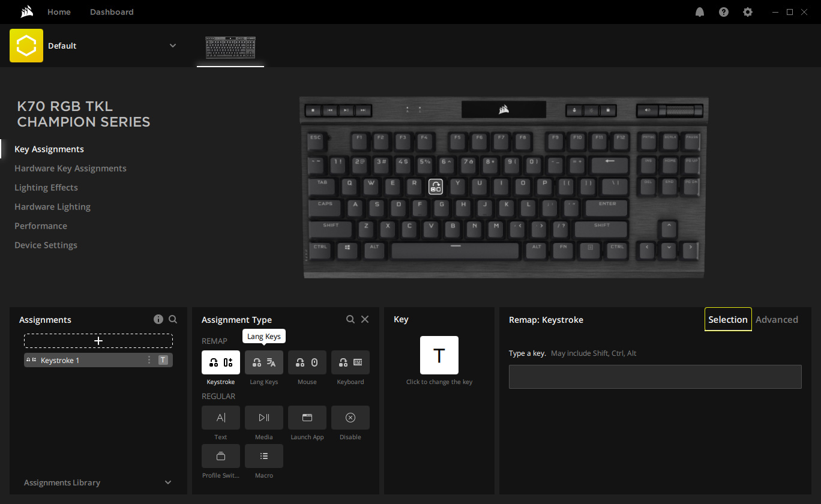Open the notifications bell
This screenshot has width=821, height=504.
point(700,12)
